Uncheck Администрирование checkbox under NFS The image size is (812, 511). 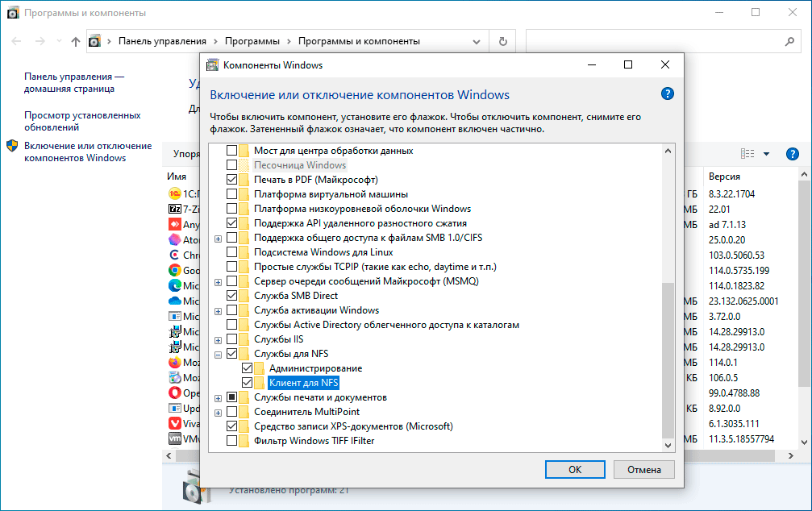(x=247, y=368)
